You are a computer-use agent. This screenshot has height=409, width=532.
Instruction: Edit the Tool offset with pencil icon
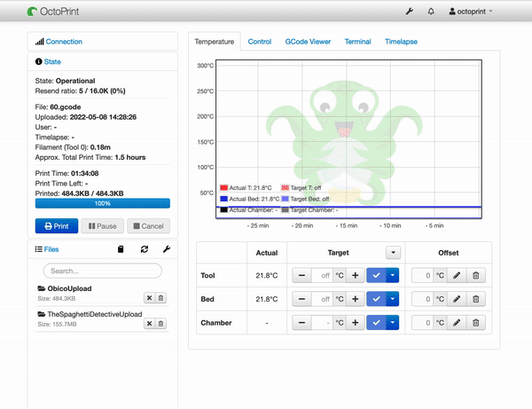point(456,276)
